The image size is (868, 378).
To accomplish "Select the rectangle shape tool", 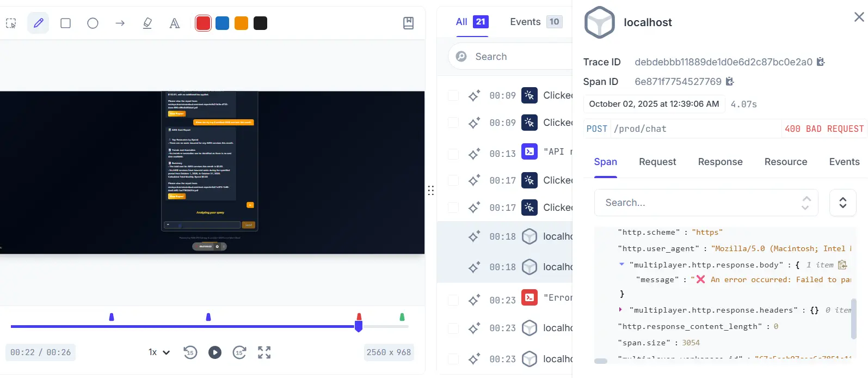I will [66, 23].
